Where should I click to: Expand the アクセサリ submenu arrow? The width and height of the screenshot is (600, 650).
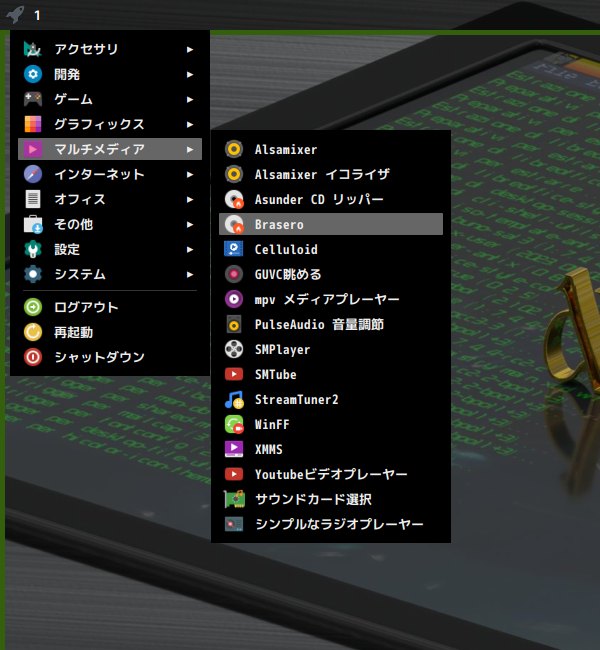tap(189, 49)
